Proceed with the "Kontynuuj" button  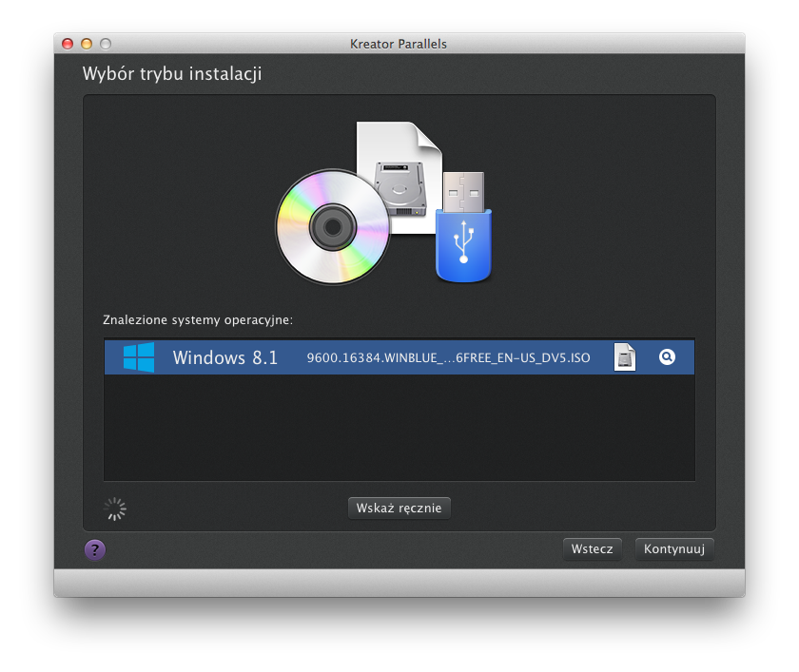point(673,549)
